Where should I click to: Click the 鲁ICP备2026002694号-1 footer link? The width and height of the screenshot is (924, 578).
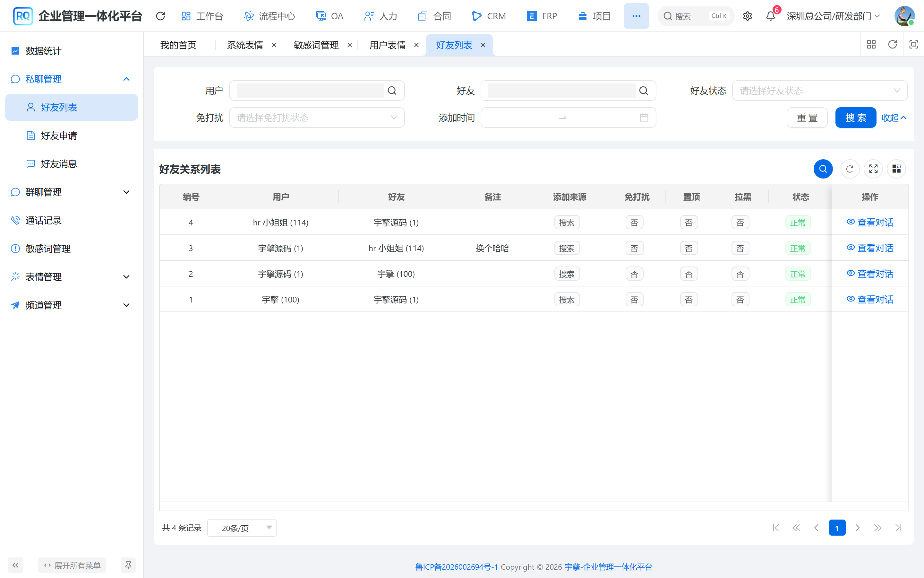pyautogui.click(x=456, y=567)
